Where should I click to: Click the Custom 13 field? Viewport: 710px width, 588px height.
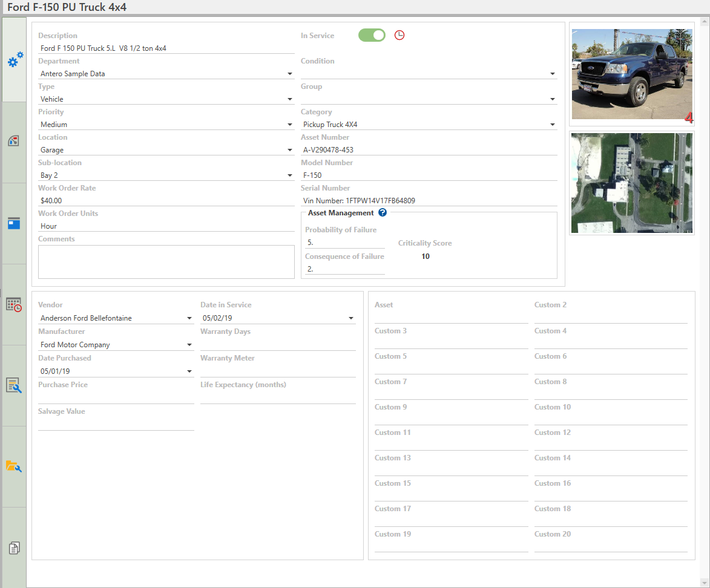(x=452, y=470)
